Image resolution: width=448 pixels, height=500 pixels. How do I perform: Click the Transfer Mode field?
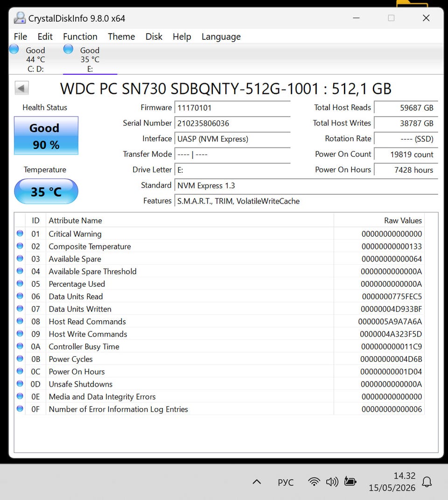pyautogui.click(x=232, y=155)
